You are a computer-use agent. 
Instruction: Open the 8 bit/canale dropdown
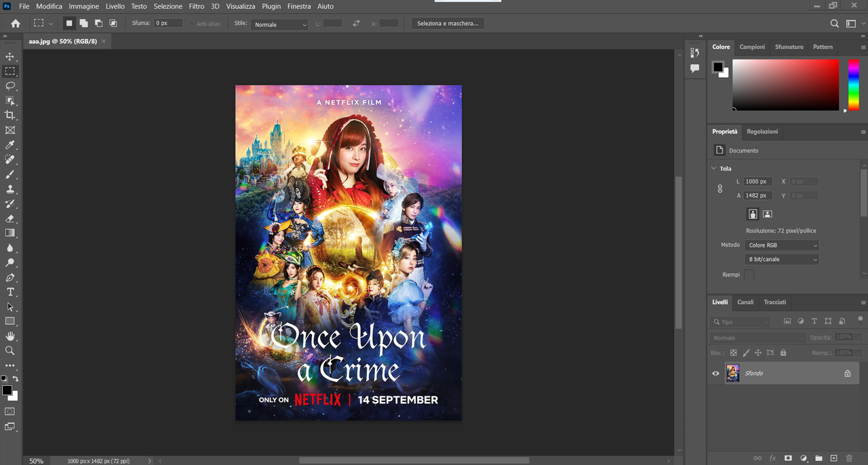point(782,260)
